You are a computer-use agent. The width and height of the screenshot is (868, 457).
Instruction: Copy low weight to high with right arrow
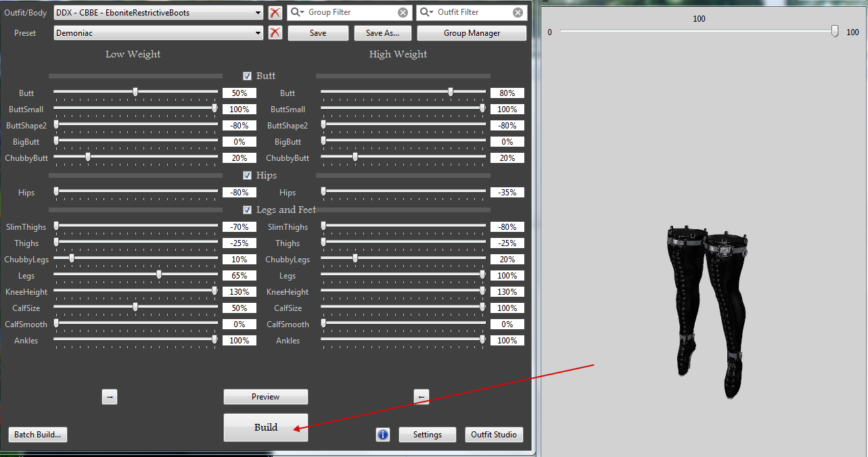click(x=110, y=397)
